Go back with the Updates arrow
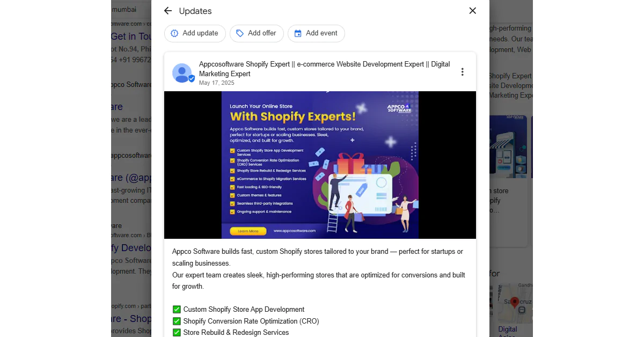Image resolution: width=644 pixels, height=337 pixels. pos(168,11)
